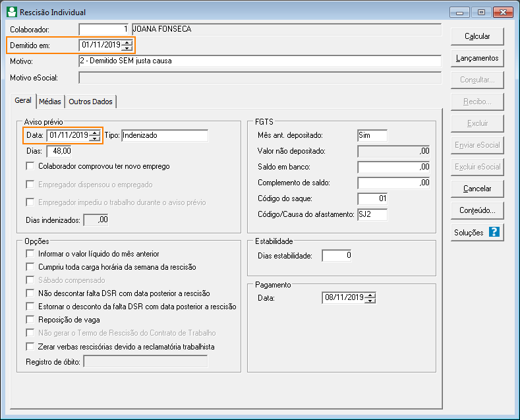Screen dimensions: 520x420
Task: Click the Demitido em date value
Action: pos(101,45)
